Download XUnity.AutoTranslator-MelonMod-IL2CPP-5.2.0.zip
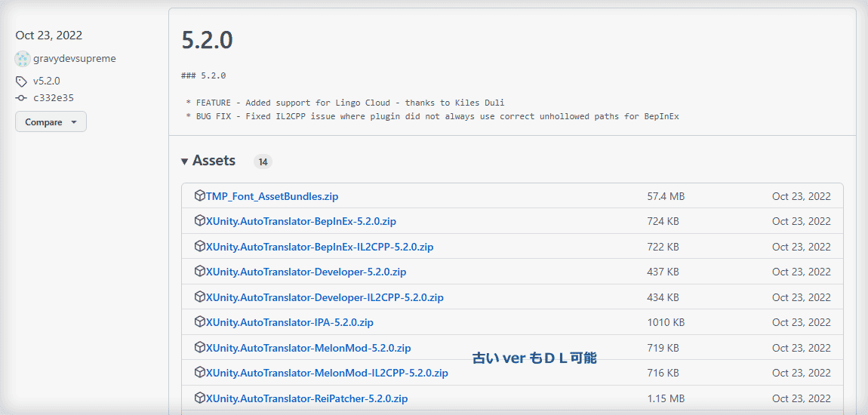The height and width of the screenshot is (415, 868). [327, 373]
